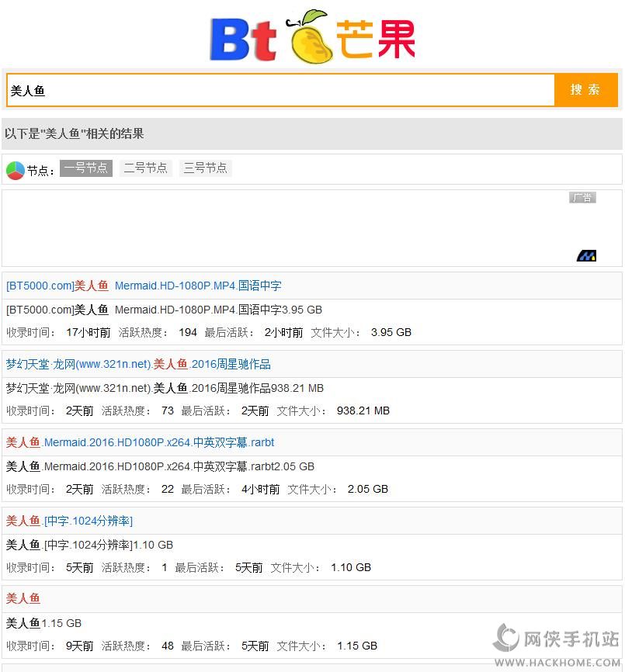
Task: Open [BT5000.com]美人鱼 Mermaid.HD-1080P.MP4 link
Action: click(144, 286)
